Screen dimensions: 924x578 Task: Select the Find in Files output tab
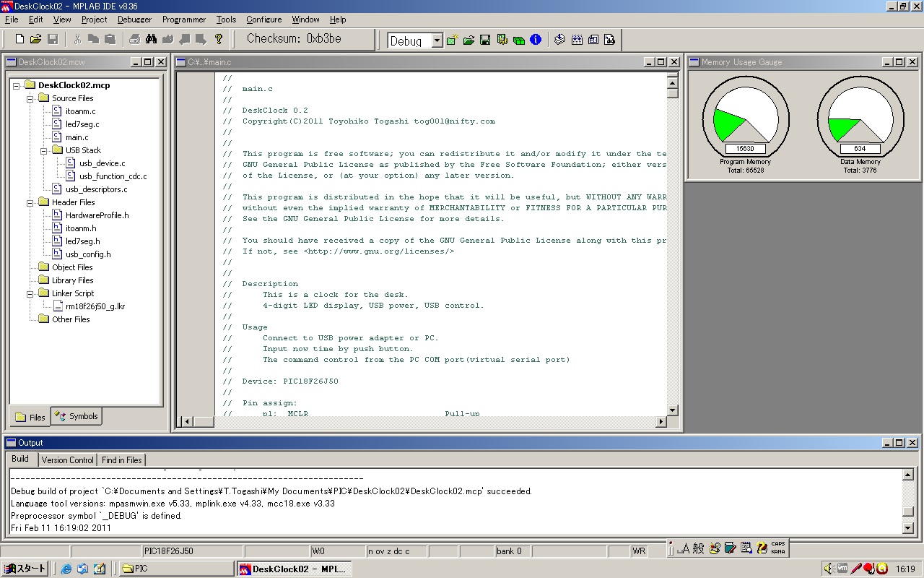(121, 460)
